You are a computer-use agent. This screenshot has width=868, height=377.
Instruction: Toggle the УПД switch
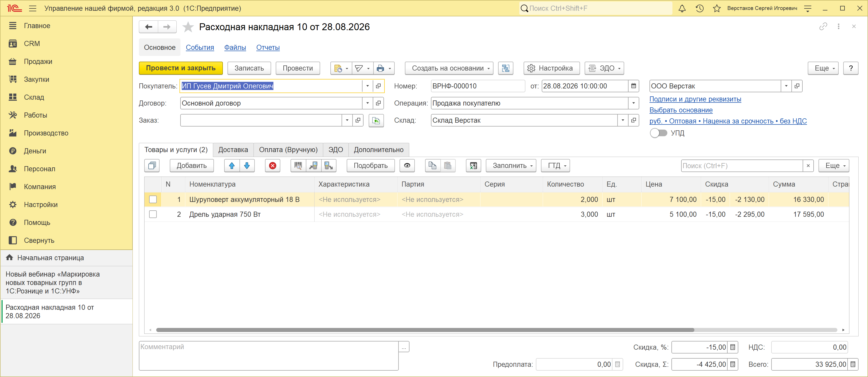(x=658, y=133)
